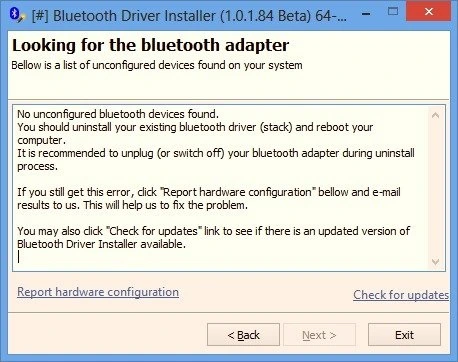Quit the installer with the Exit button

[404, 335]
